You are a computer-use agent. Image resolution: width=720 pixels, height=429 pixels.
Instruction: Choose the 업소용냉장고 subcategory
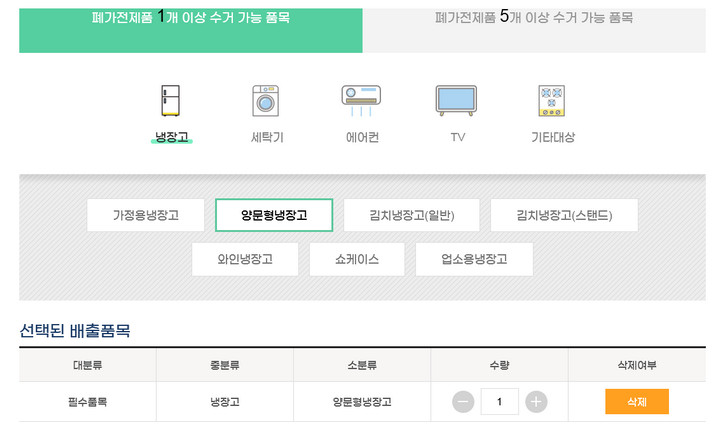[x=474, y=259]
